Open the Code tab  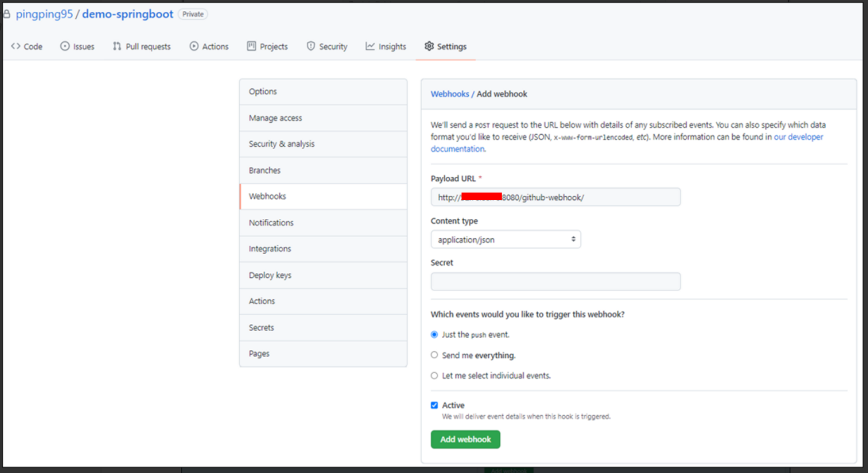click(x=27, y=46)
